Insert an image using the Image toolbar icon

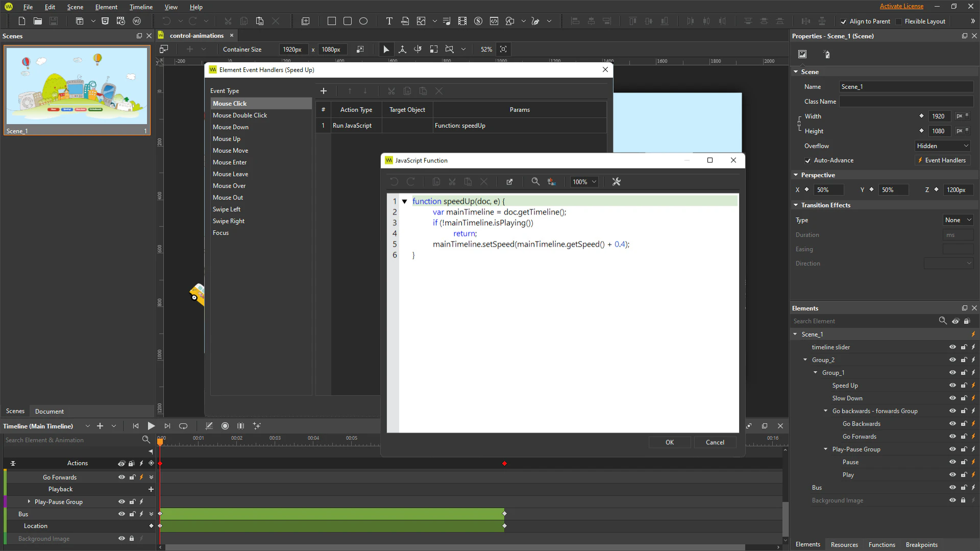pyautogui.click(x=421, y=21)
